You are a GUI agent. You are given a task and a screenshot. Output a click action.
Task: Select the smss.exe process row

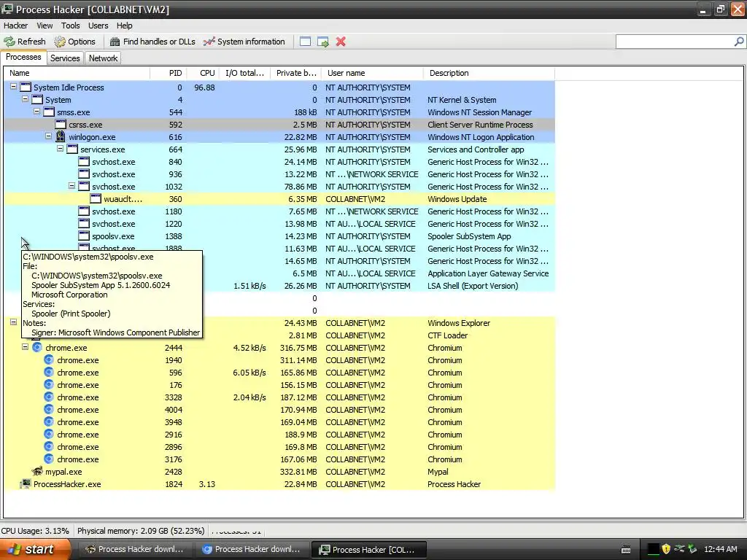coord(279,112)
